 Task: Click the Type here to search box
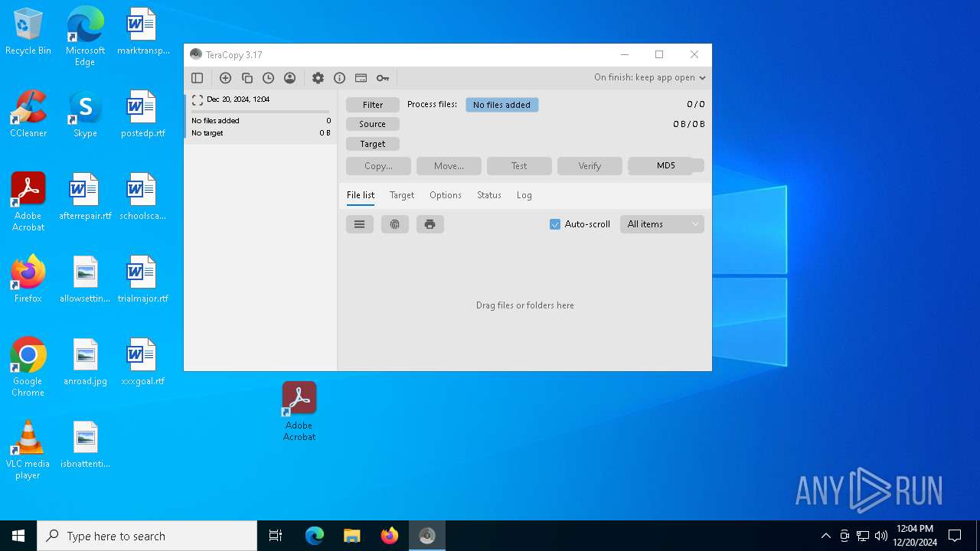point(147,536)
